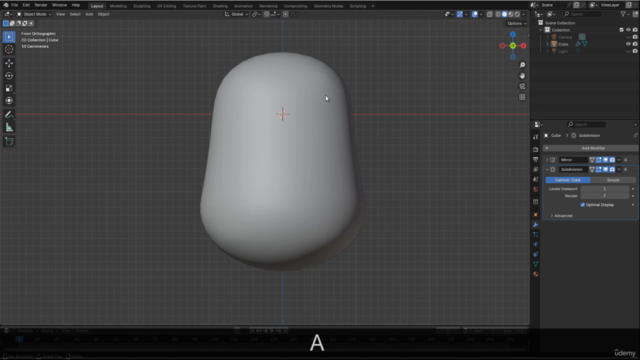Remove the Mirror modifier with X

point(626,160)
